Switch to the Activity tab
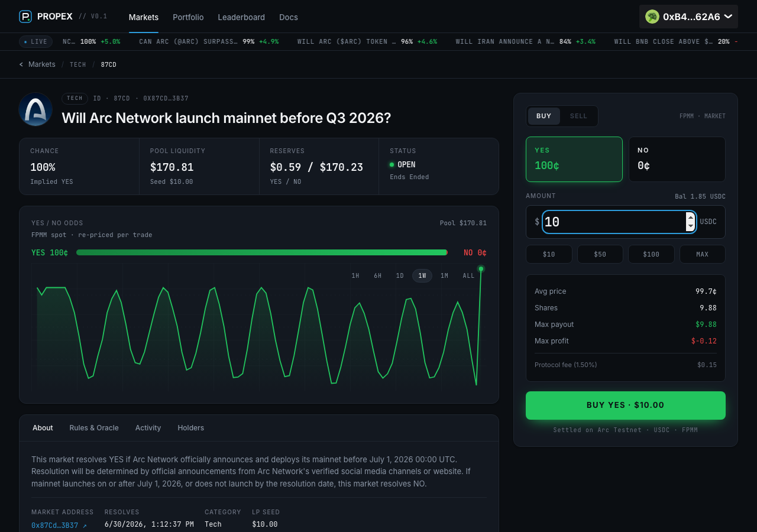 [148, 428]
